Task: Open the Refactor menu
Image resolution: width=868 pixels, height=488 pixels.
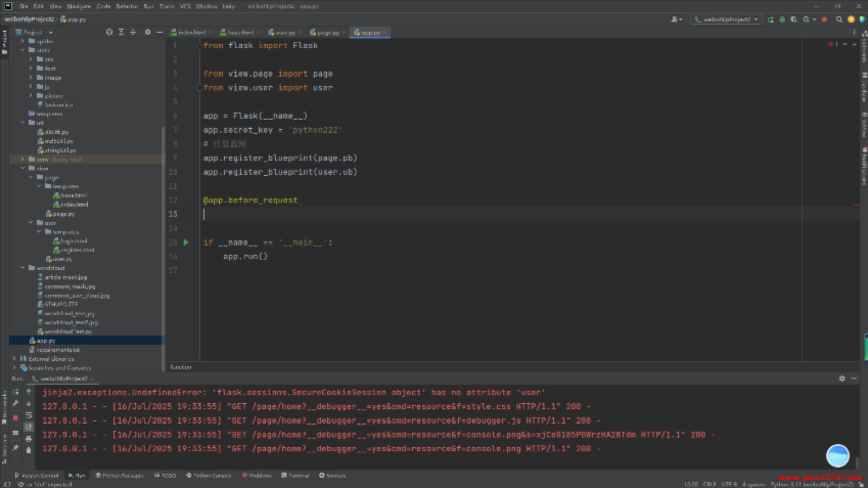Action: pos(127,6)
